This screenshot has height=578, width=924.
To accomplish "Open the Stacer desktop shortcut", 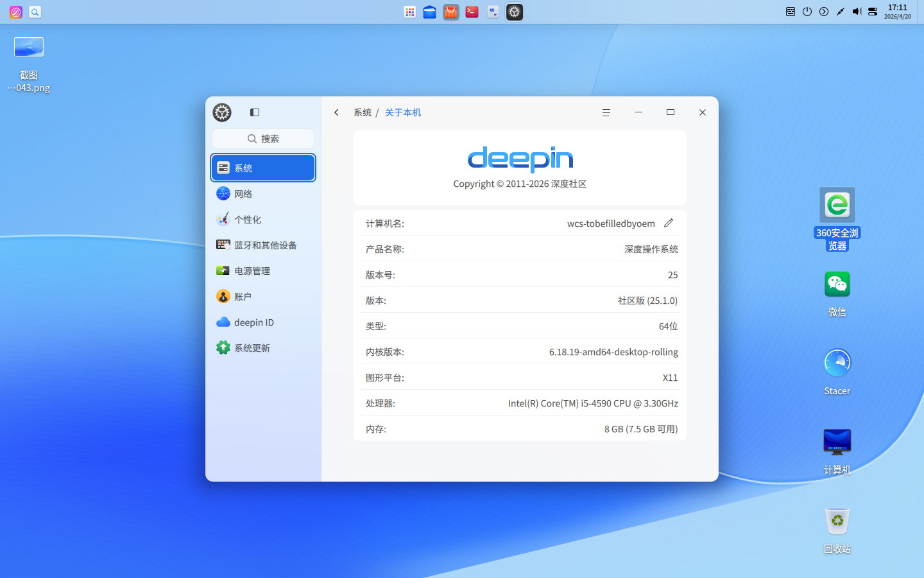I will 837,363.
